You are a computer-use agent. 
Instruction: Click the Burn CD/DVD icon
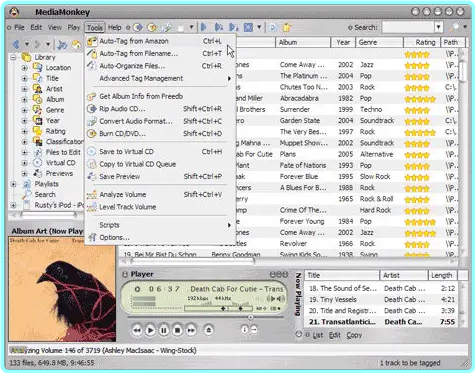click(x=91, y=134)
